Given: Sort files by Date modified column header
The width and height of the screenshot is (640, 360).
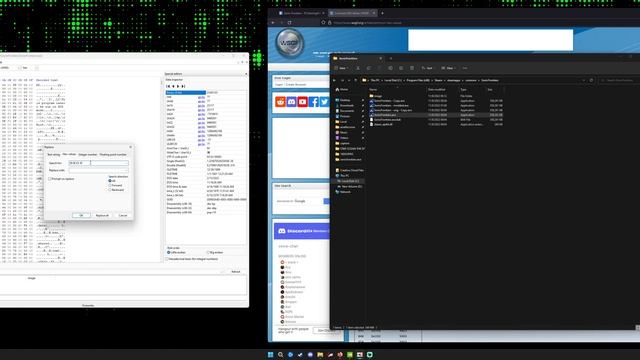Looking at the screenshot, I should point(437,89).
